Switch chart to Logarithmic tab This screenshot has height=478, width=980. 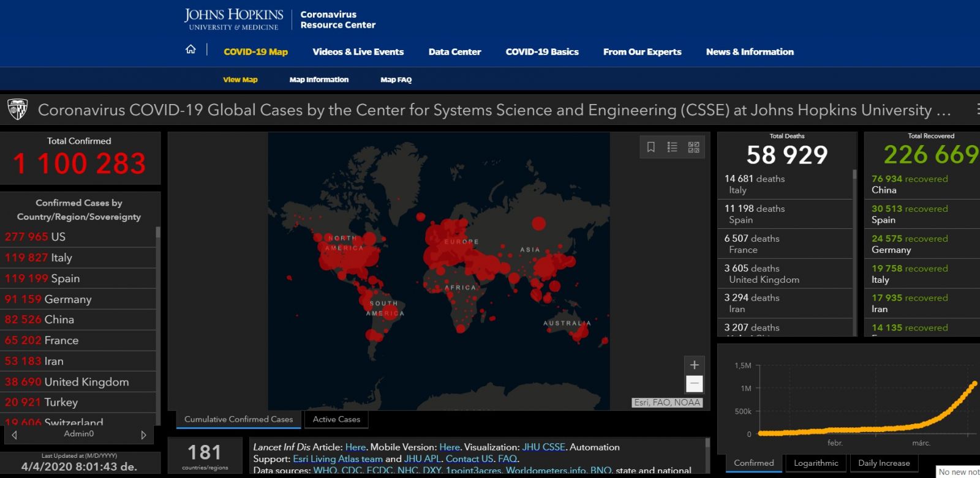click(816, 463)
